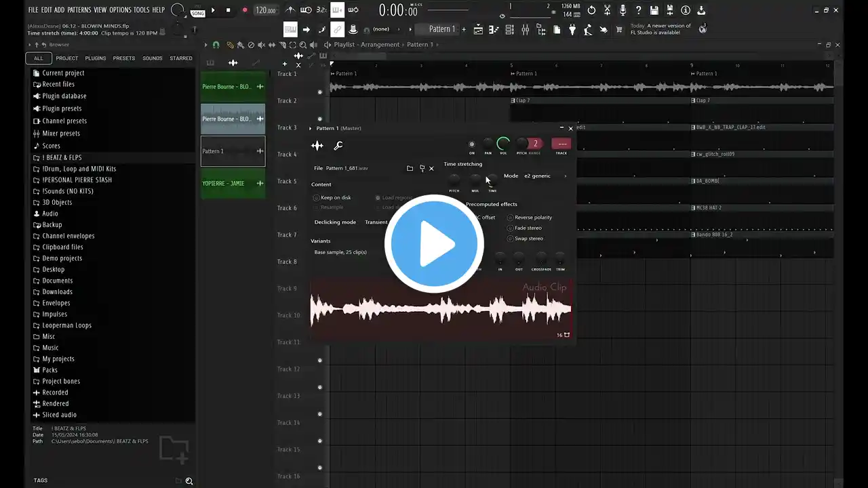Toggle SONG mode switch
868x488 pixels.
(197, 12)
